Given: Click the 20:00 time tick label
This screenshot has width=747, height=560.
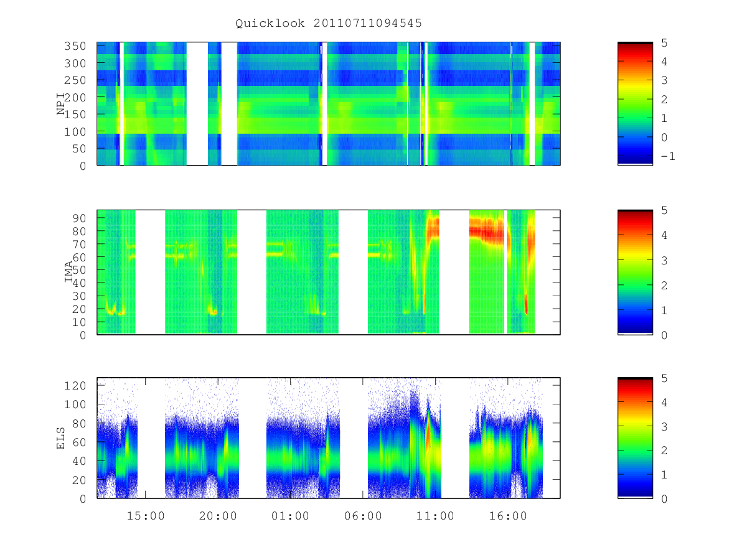Looking at the screenshot, I should point(218,516).
